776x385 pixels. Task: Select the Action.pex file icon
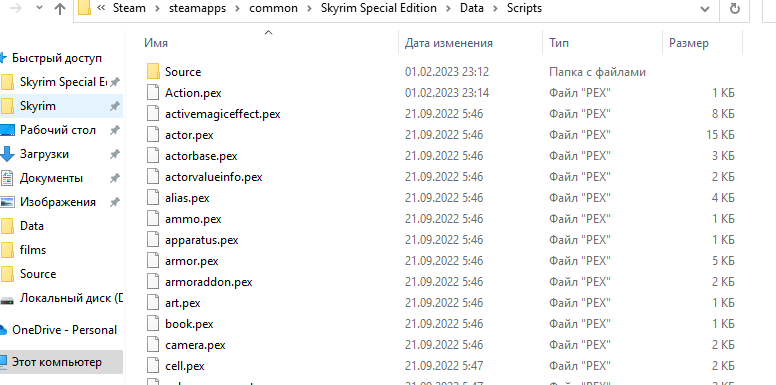[153, 93]
